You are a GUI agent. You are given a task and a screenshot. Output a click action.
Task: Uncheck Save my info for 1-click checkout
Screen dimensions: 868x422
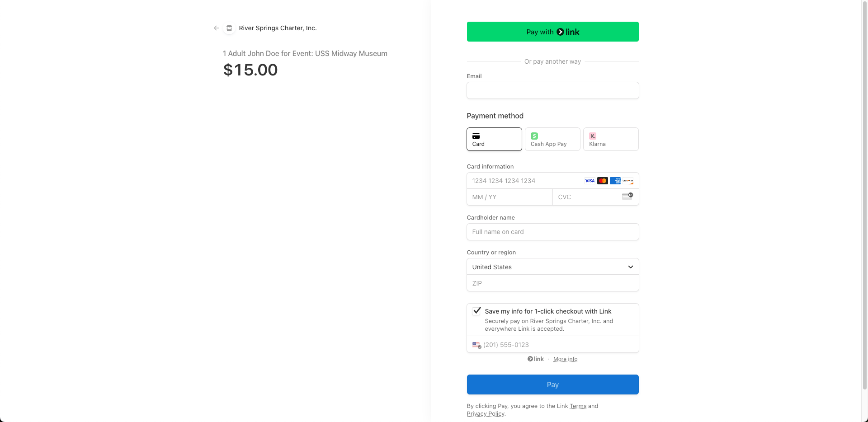point(476,311)
